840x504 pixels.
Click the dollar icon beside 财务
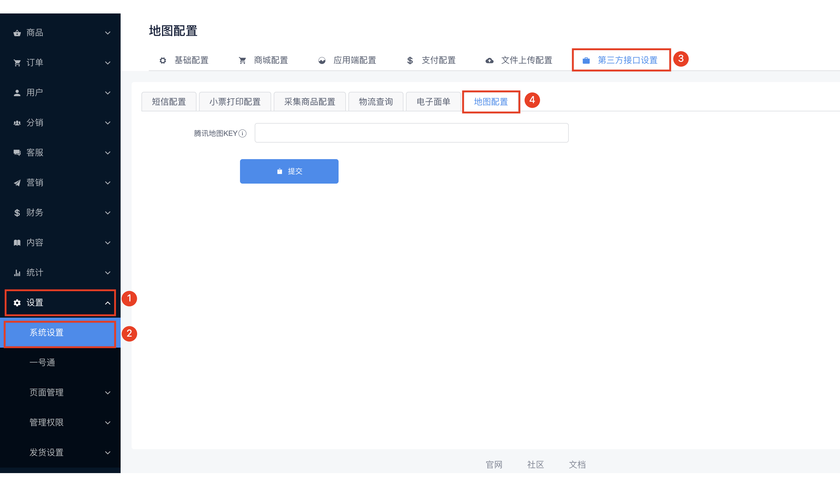[x=17, y=213]
